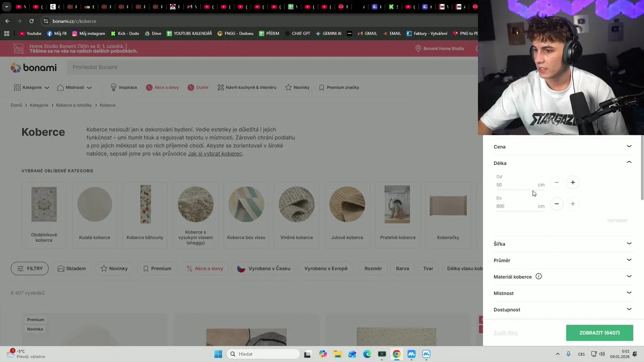644x362 pixels.
Task: Open the Tvar filter chip
Action: pos(428,268)
